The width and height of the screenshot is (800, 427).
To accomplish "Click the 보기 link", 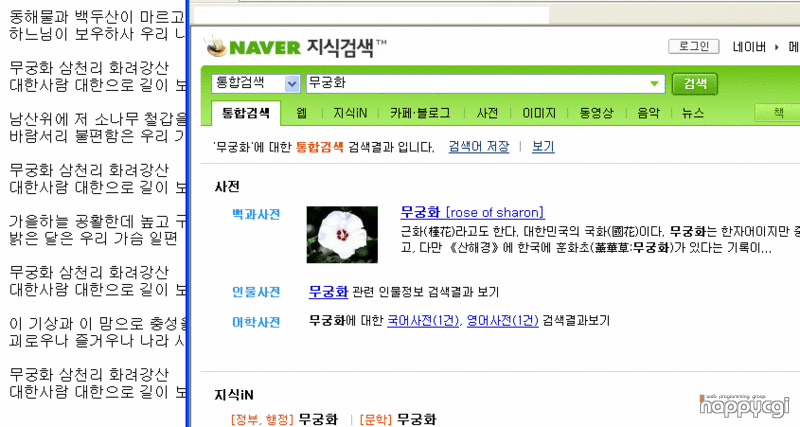I will click(543, 147).
